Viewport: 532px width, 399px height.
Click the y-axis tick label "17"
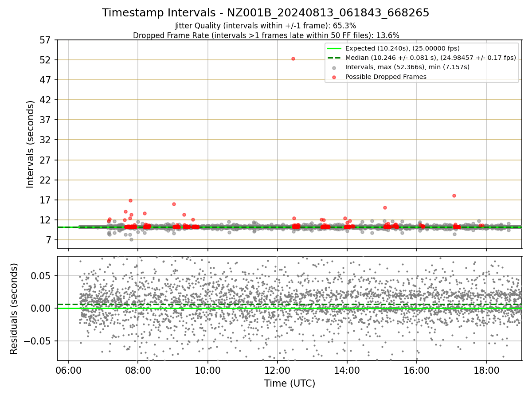click(x=46, y=200)
